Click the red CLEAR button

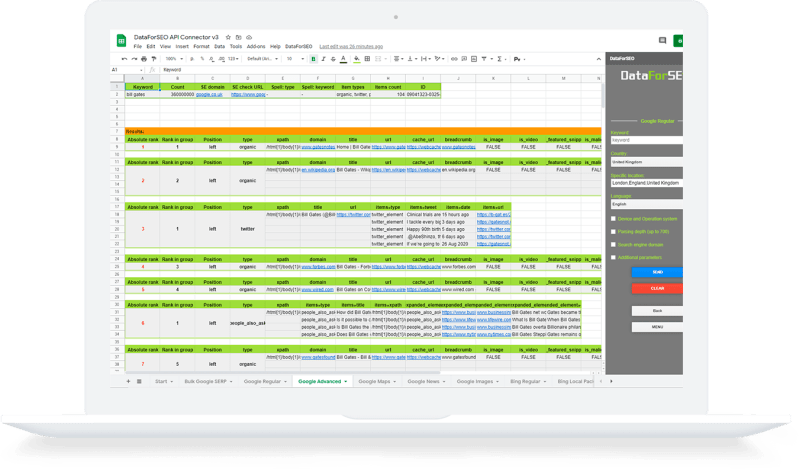click(657, 289)
